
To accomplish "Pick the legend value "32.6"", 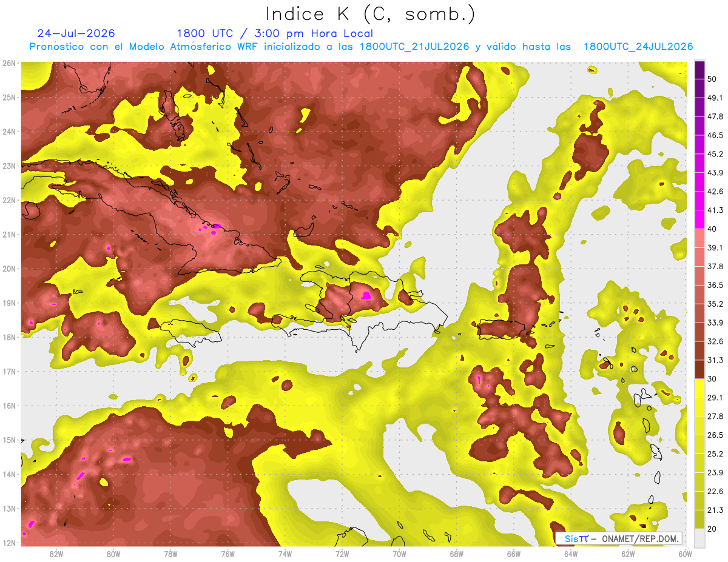I will (x=715, y=341).
